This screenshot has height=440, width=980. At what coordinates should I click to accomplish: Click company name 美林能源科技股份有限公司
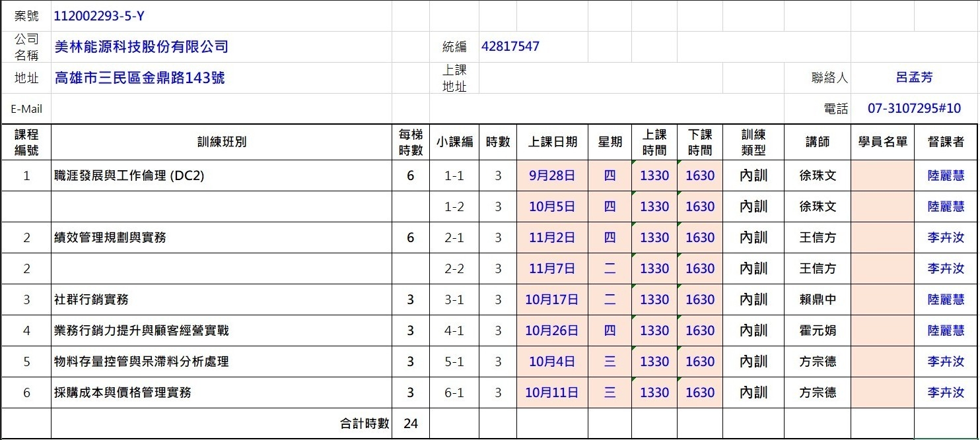tap(141, 47)
